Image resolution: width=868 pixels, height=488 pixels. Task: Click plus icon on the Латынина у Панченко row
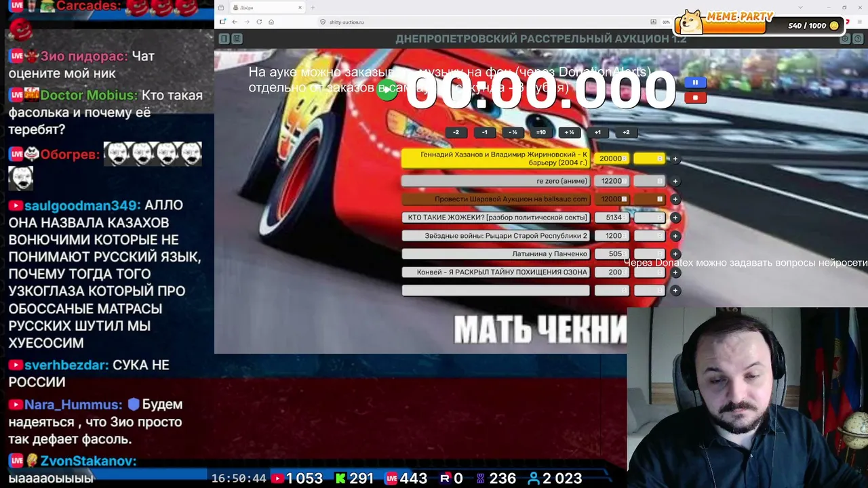point(675,254)
